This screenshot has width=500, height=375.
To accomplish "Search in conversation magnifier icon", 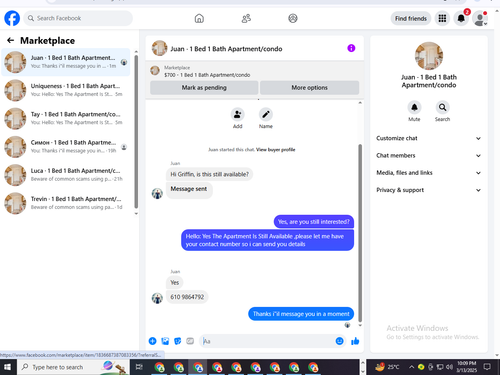I will coord(442,107).
